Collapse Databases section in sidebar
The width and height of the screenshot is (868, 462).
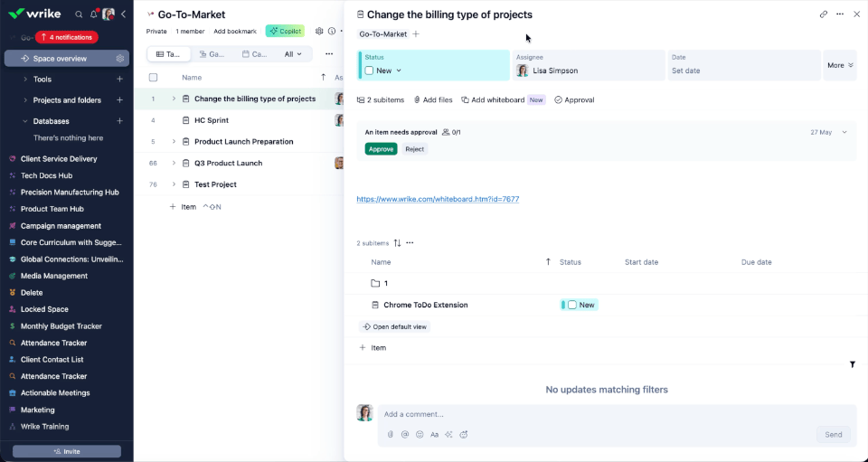(x=25, y=121)
